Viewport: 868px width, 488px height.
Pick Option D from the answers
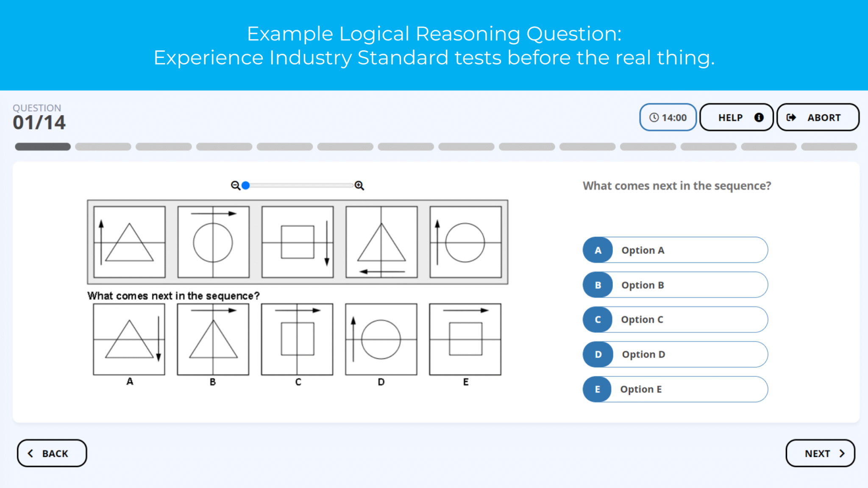coord(675,354)
